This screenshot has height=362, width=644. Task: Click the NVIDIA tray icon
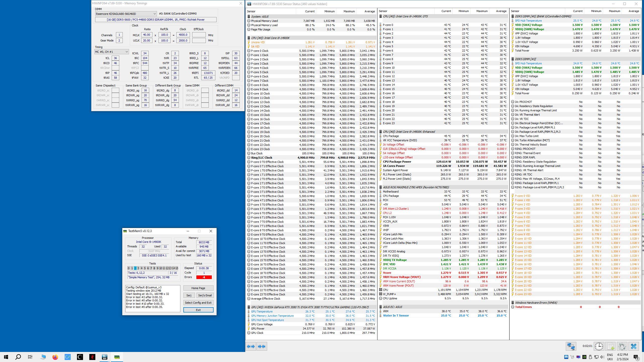click(x=584, y=357)
